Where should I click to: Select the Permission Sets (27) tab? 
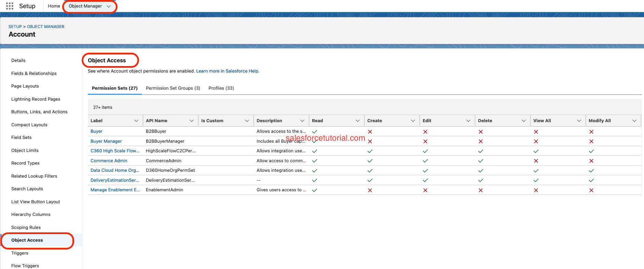tap(115, 88)
